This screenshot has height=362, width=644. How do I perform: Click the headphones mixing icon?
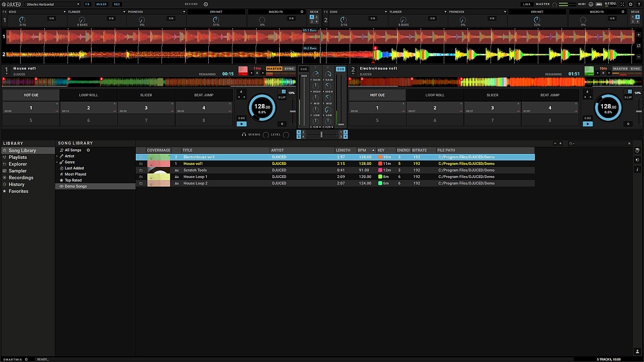click(244, 135)
